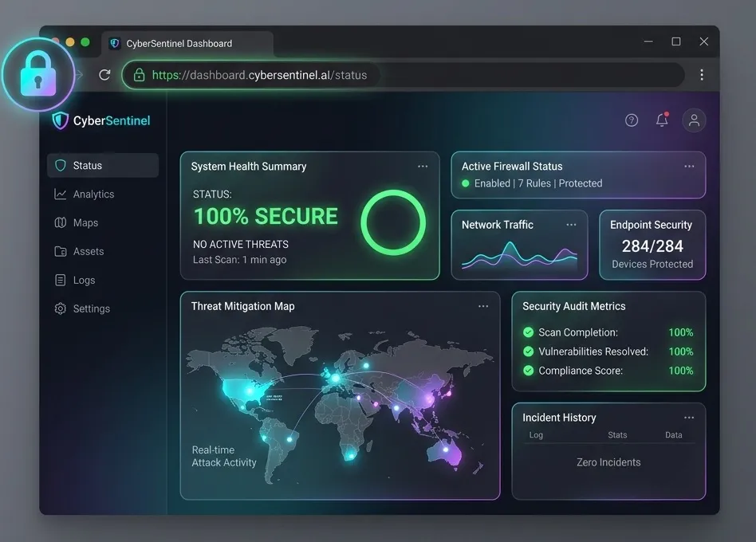Click the address bar URL

click(x=259, y=75)
